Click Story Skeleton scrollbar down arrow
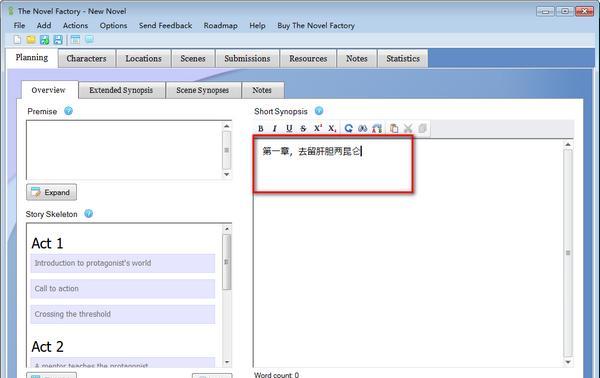This screenshot has height=378, width=600. pyautogui.click(x=227, y=362)
